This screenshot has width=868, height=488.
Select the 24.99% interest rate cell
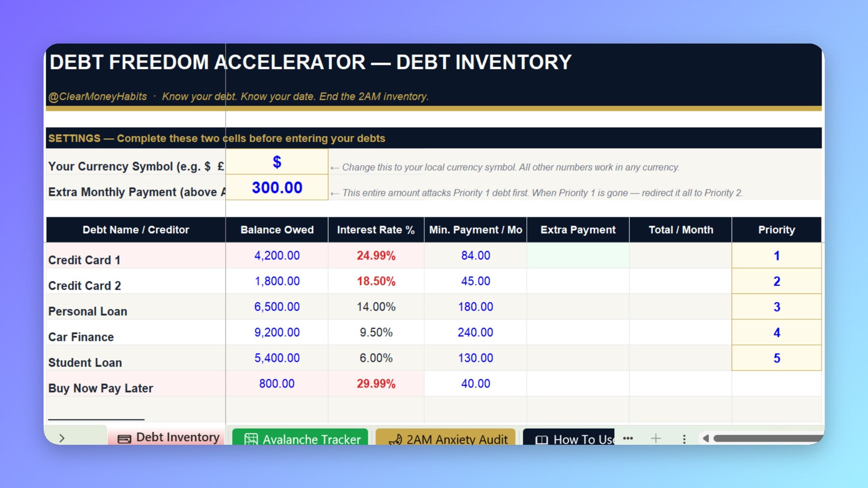pyautogui.click(x=376, y=256)
